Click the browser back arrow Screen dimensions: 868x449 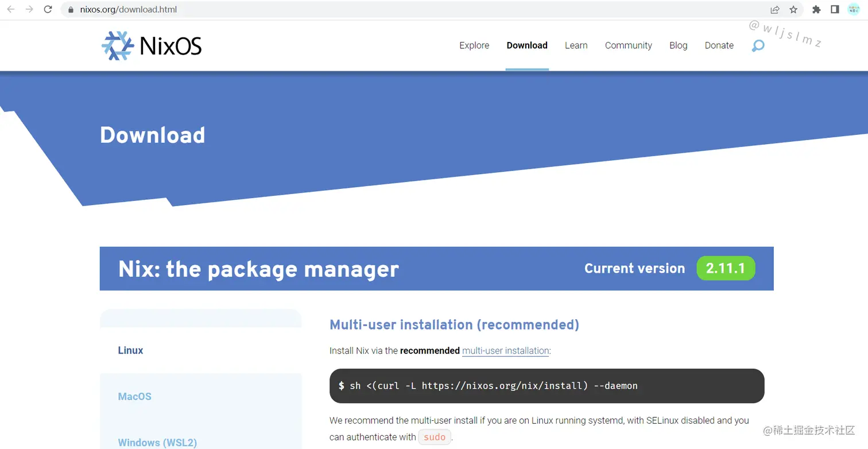click(x=10, y=9)
